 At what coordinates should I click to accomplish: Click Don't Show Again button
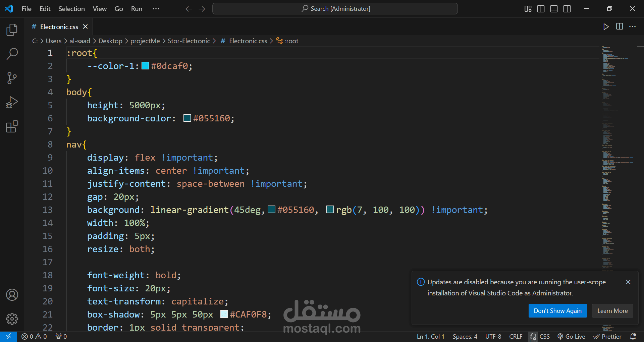click(x=557, y=311)
